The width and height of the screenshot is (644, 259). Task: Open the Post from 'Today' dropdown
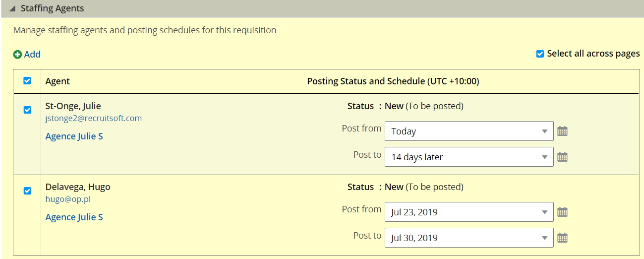469,131
